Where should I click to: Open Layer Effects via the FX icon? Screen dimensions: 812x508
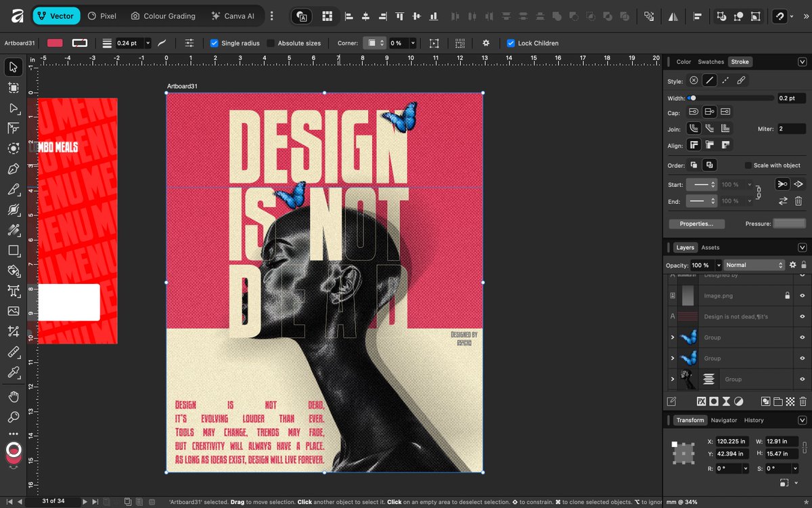click(702, 401)
